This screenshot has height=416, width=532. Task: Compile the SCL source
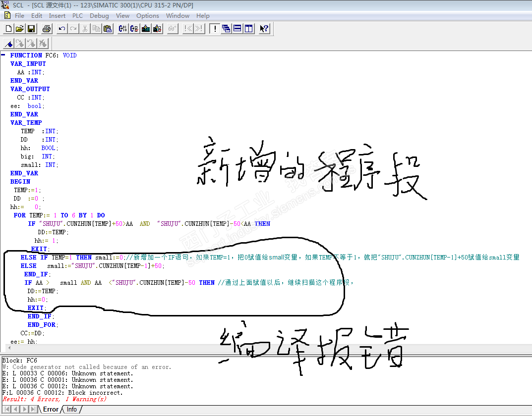point(123,29)
